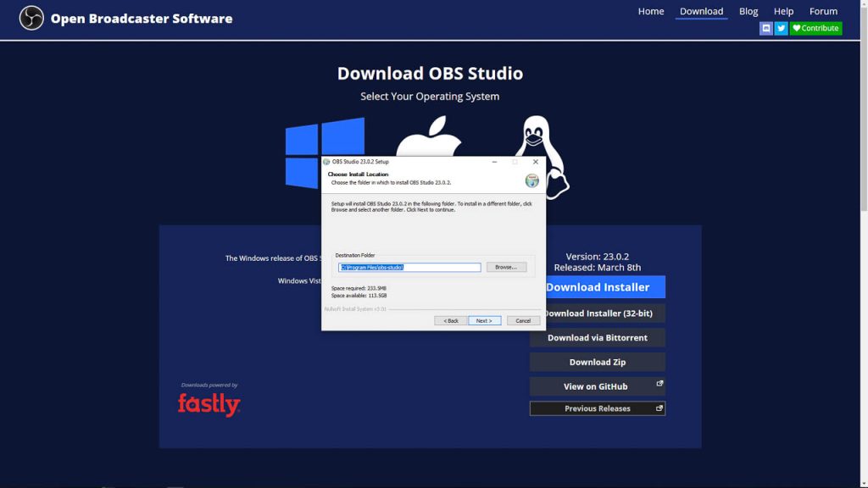Click 'Space available' text in installer
This screenshot has height=488, width=868.
(x=359, y=296)
